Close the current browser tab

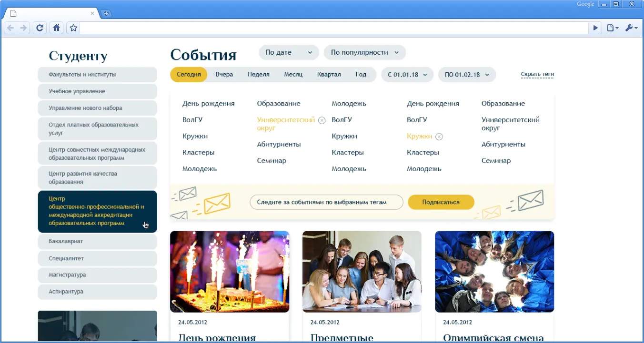(x=92, y=13)
